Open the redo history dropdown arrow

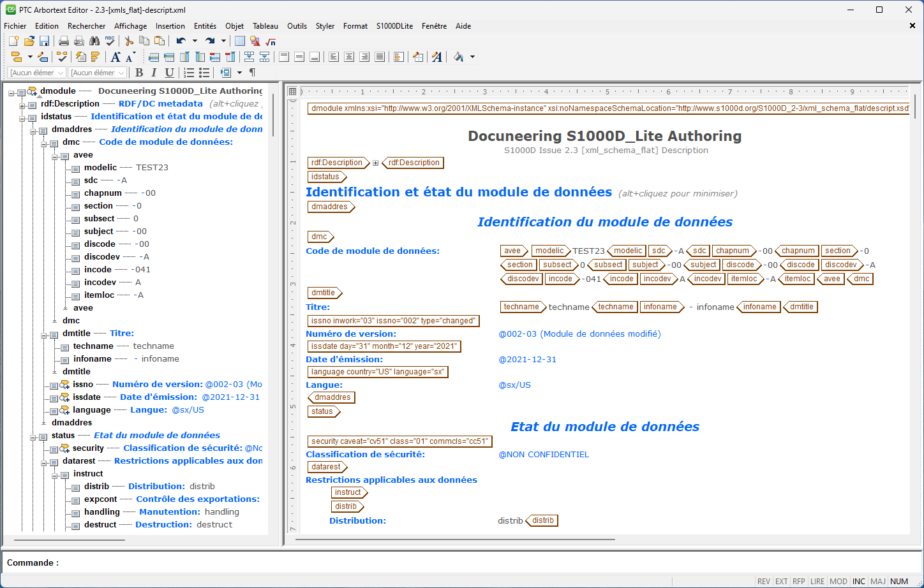pyautogui.click(x=223, y=41)
